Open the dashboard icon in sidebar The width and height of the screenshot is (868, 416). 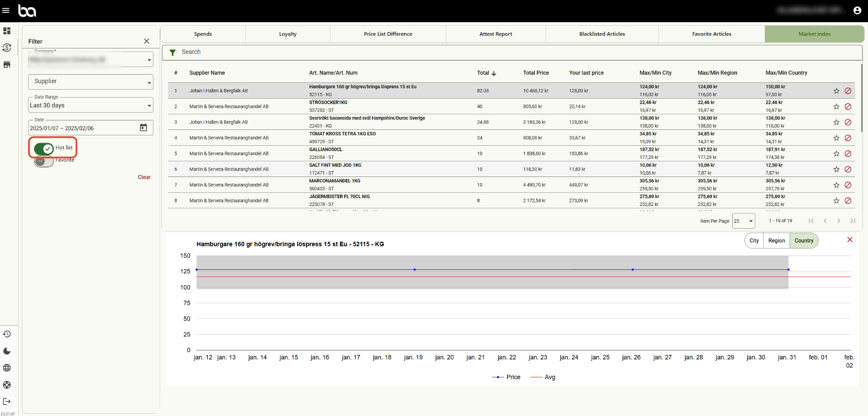coord(7,31)
